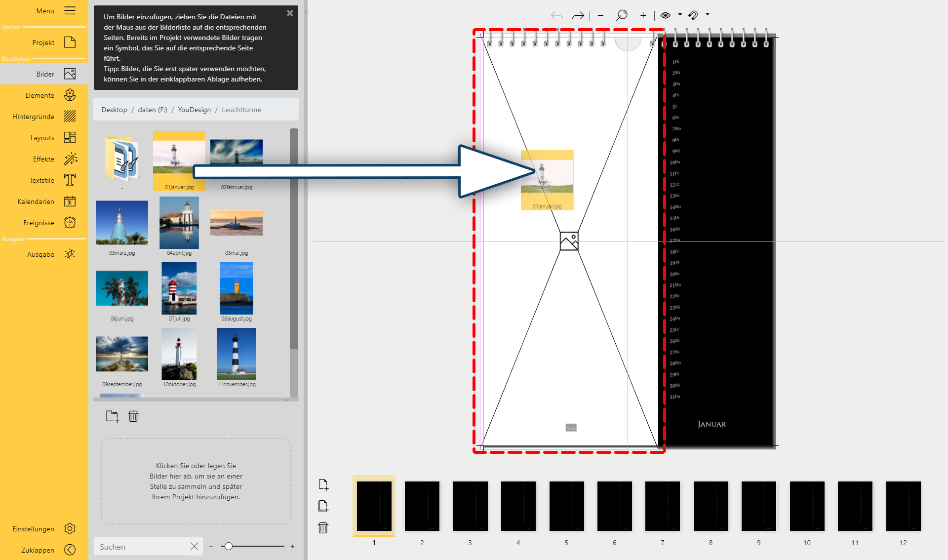Click YouDesign in the breadcrumb path

194,110
